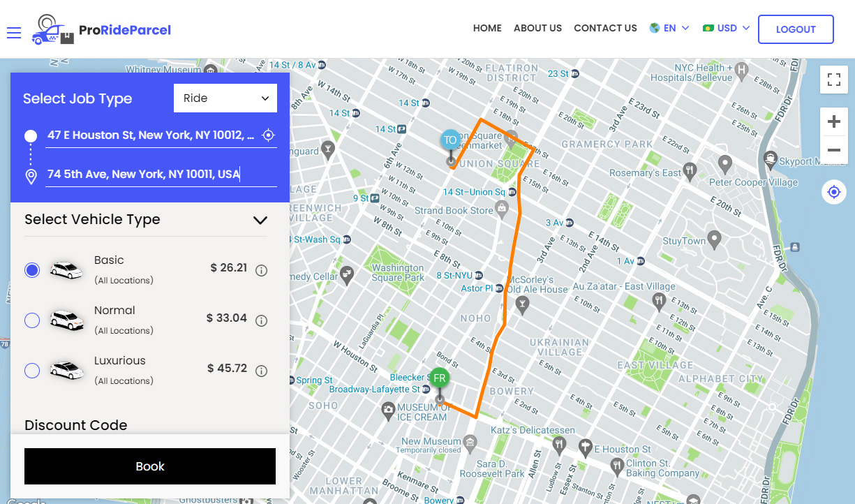Select the Normal vehicle option
The height and width of the screenshot is (504, 855).
coord(32,320)
